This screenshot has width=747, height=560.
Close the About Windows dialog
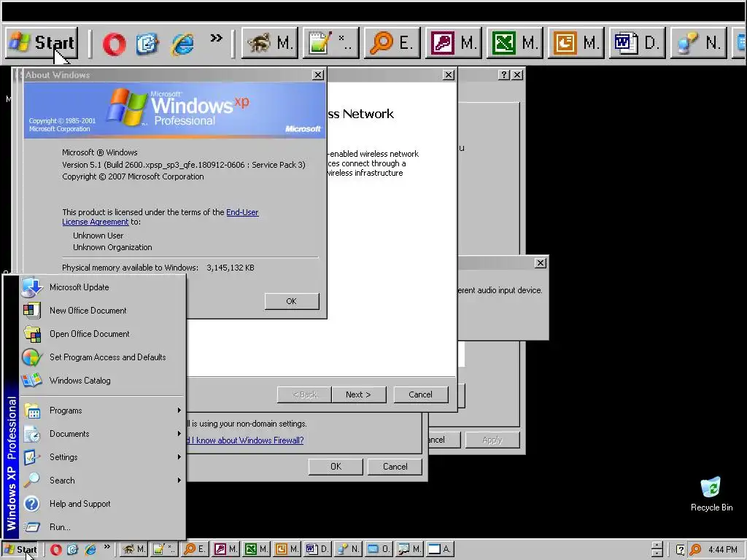318,75
